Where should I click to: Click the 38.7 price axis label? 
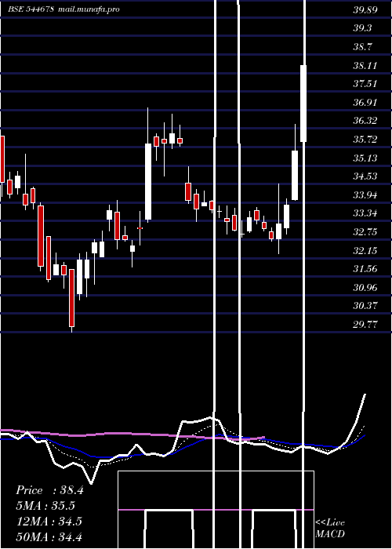[362, 47]
